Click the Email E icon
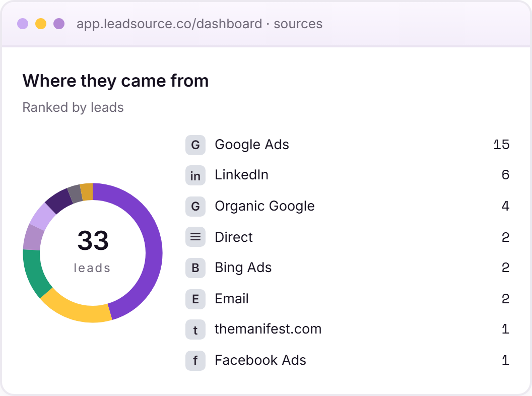The image size is (532, 396). point(195,299)
